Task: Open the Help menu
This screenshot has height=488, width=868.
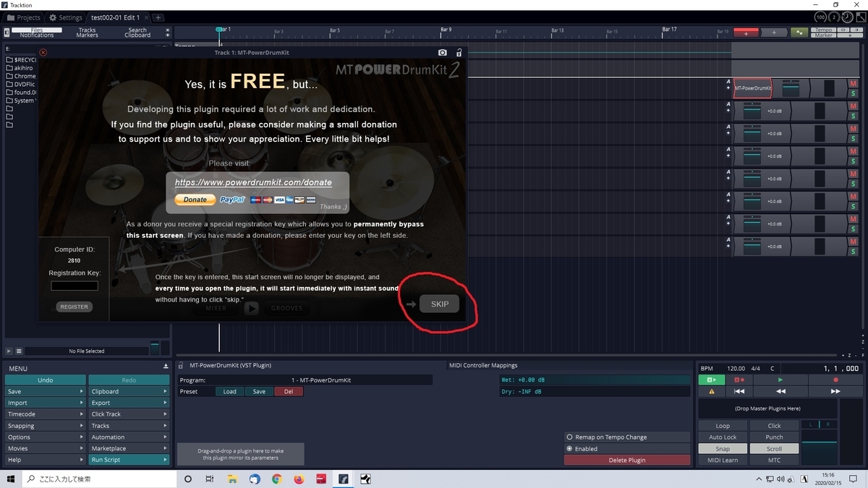Action: (x=45, y=460)
